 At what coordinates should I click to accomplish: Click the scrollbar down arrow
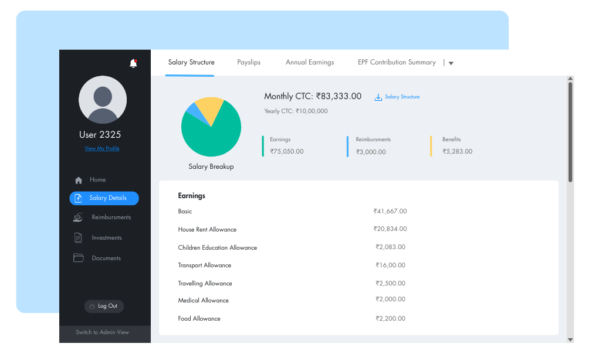(570, 339)
